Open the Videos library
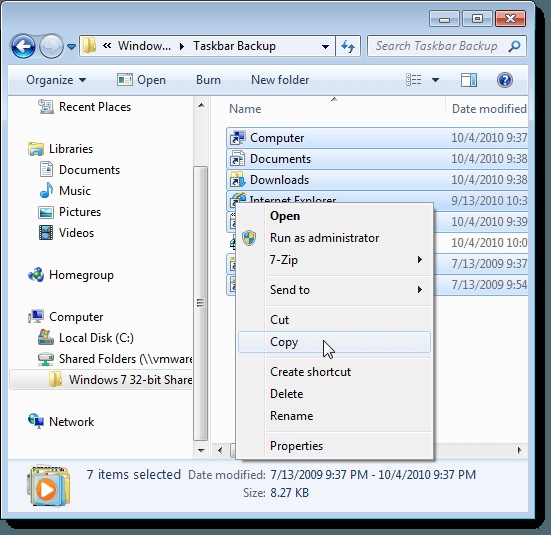This screenshot has width=551, height=535. click(x=76, y=233)
